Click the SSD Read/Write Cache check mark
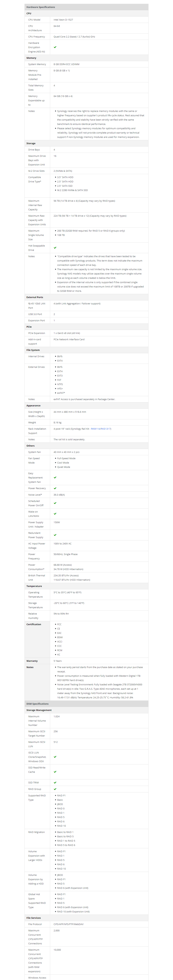Viewport: 173px width, 980px height. 55,771
